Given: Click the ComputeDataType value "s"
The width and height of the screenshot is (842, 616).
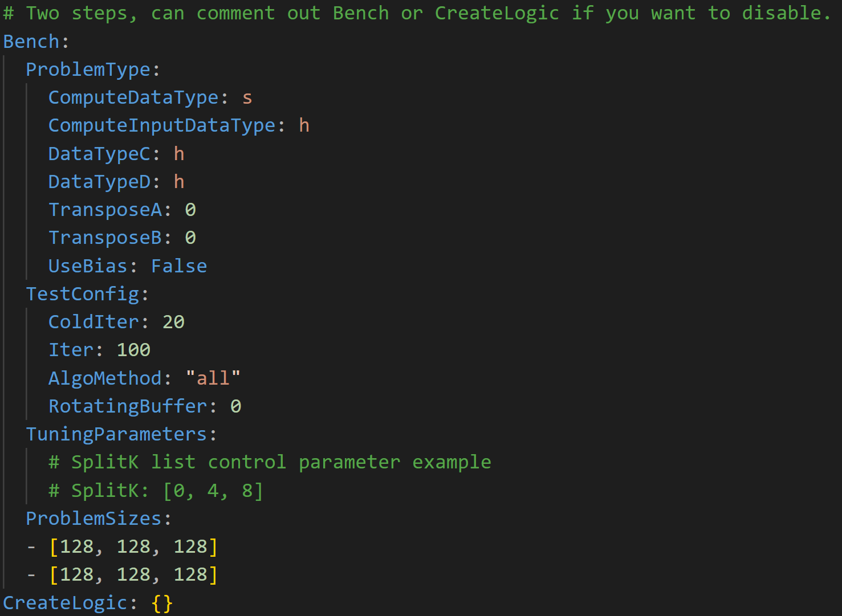Looking at the screenshot, I should (247, 97).
